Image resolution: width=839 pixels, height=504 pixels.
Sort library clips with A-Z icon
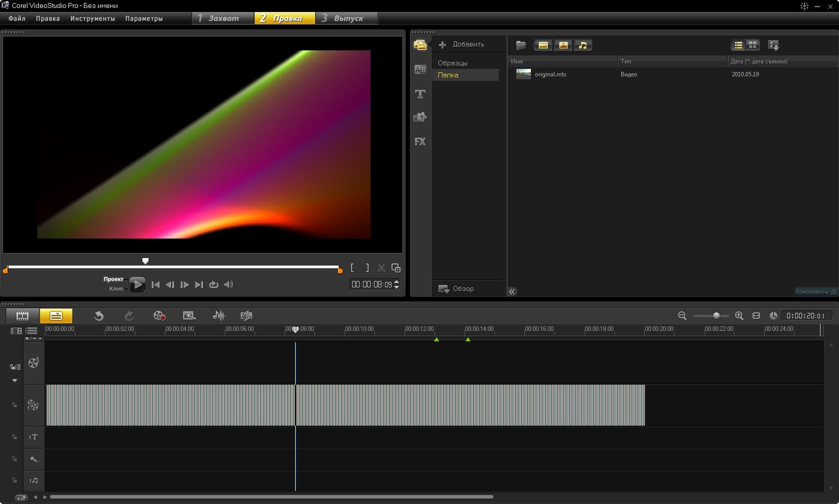point(773,45)
